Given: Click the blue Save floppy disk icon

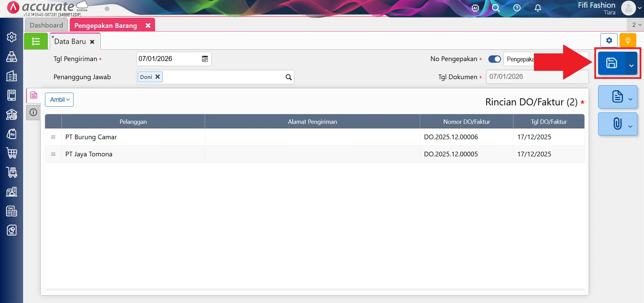Looking at the screenshot, I should (611, 63).
